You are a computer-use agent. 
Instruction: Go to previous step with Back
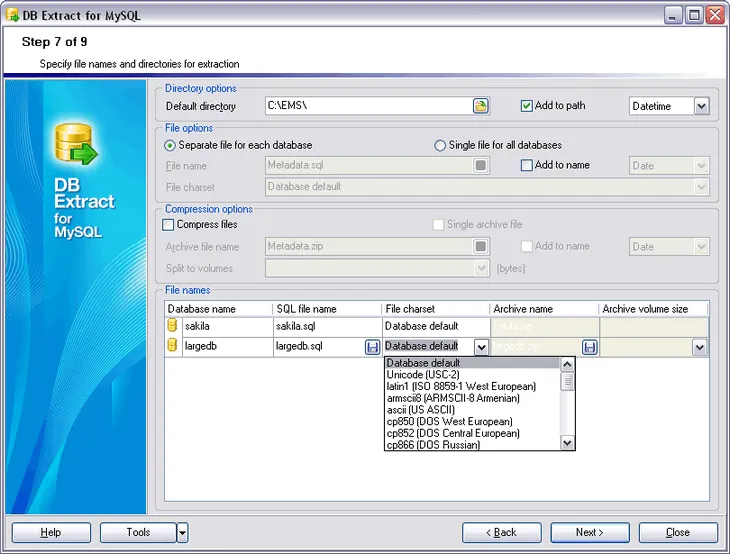pos(501,533)
